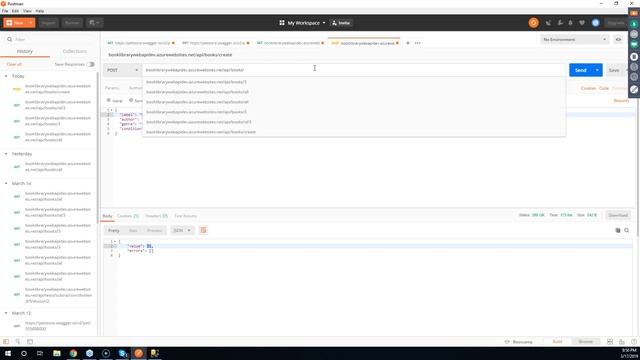The width and height of the screenshot is (640, 360).
Task: Open the response Body tab
Action: pos(107,216)
